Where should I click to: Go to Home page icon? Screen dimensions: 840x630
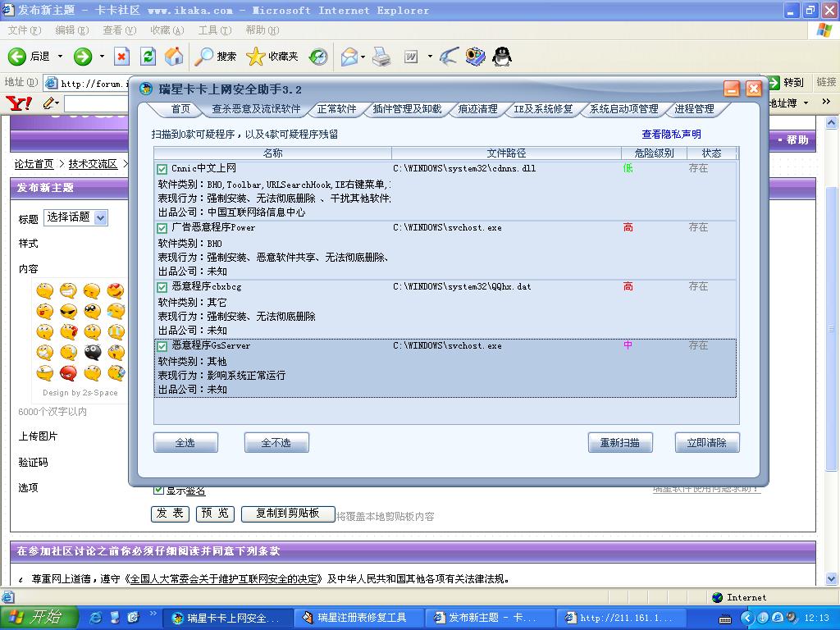point(174,57)
